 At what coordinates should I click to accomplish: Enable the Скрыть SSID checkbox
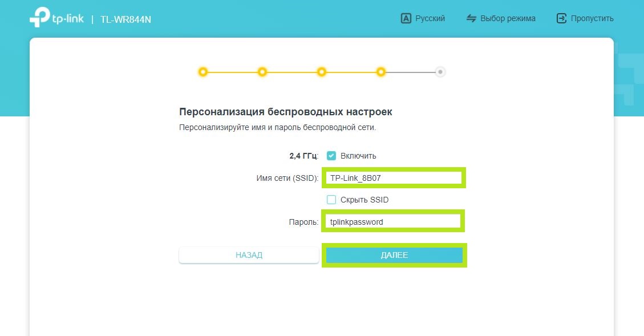[331, 200]
